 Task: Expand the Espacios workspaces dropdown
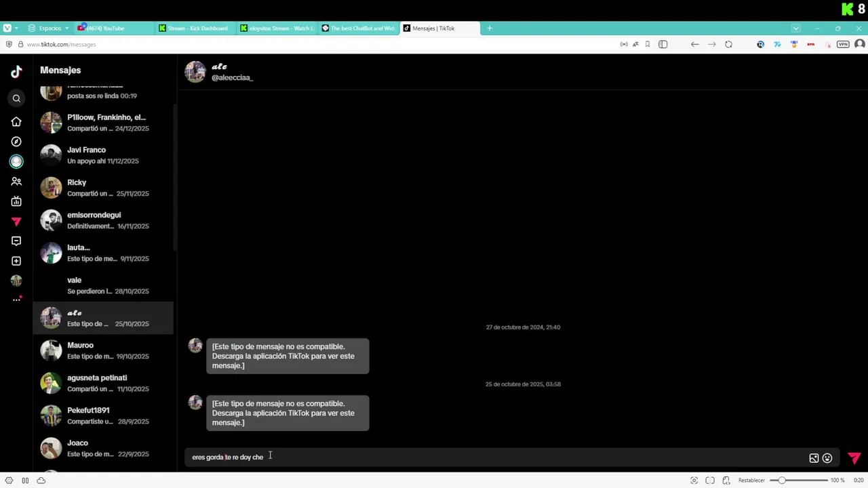tap(49, 28)
